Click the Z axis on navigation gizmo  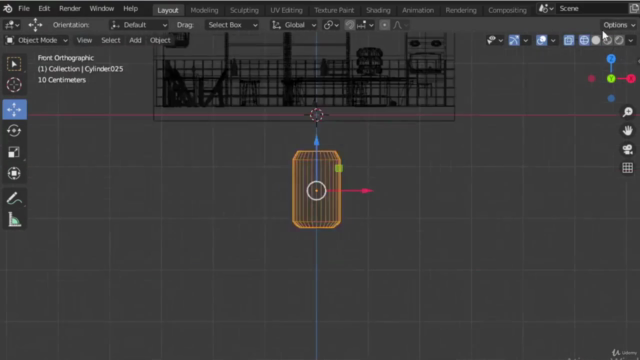(x=611, y=59)
